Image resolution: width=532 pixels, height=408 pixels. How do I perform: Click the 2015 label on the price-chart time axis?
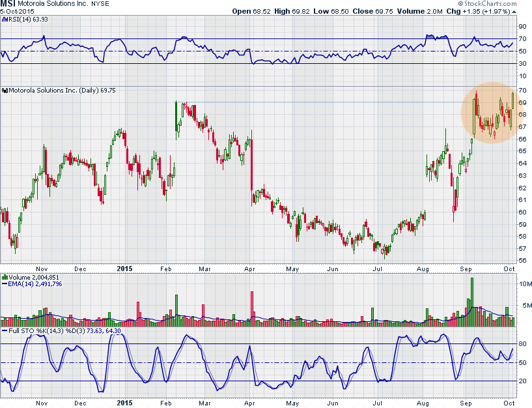(x=124, y=269)
